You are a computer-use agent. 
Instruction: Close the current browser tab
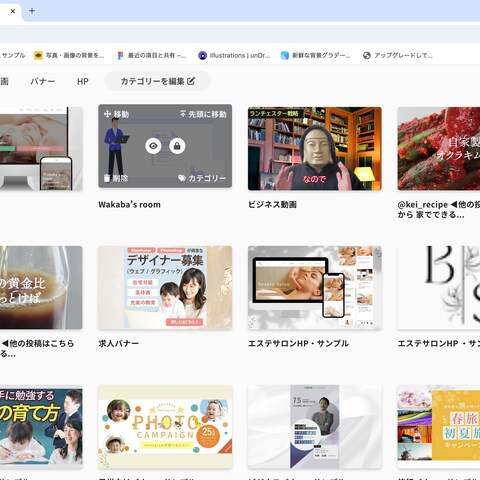13,11
